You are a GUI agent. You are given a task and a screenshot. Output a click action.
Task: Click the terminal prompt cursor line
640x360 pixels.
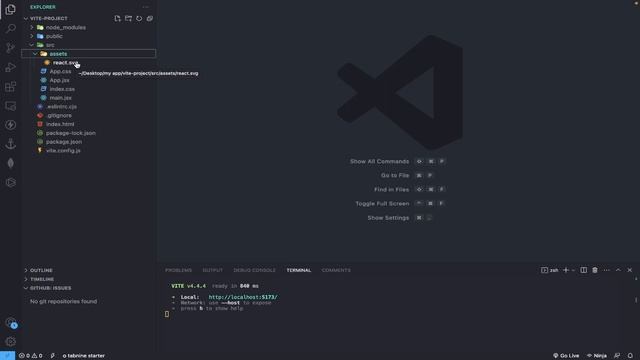pyautogui.click(x=167, y=314)
